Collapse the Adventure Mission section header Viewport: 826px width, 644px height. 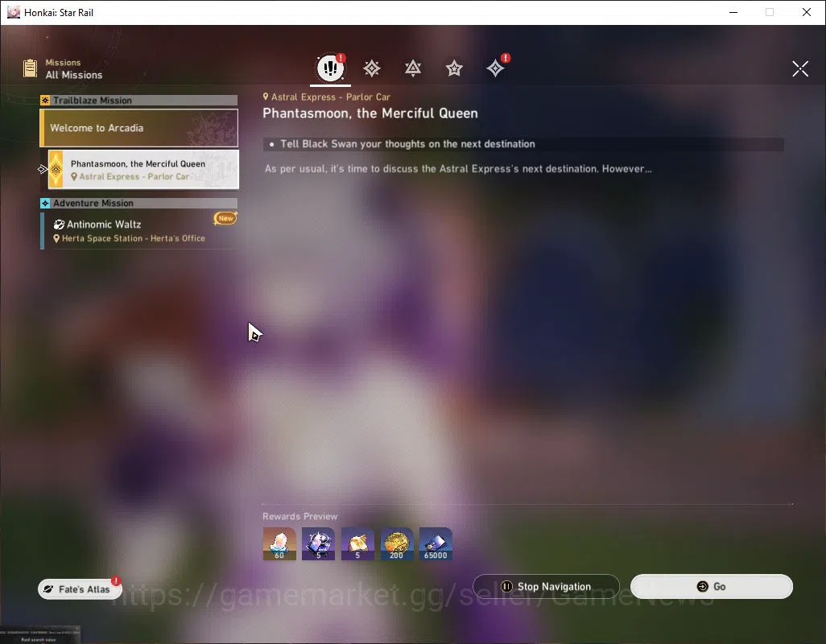coord(139,203)
